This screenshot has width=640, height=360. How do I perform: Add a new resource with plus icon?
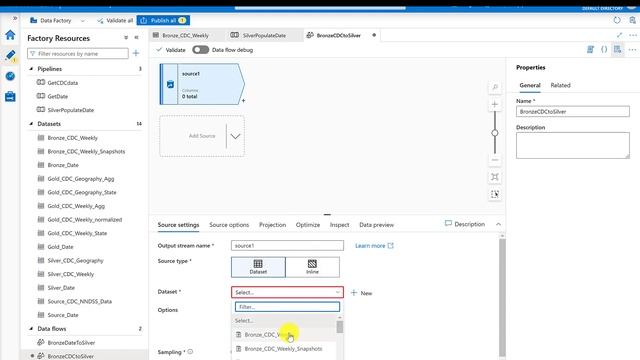136,53
